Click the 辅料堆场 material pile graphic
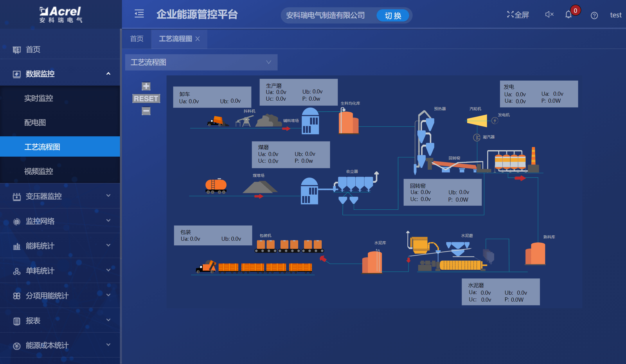 coord(269,120)
